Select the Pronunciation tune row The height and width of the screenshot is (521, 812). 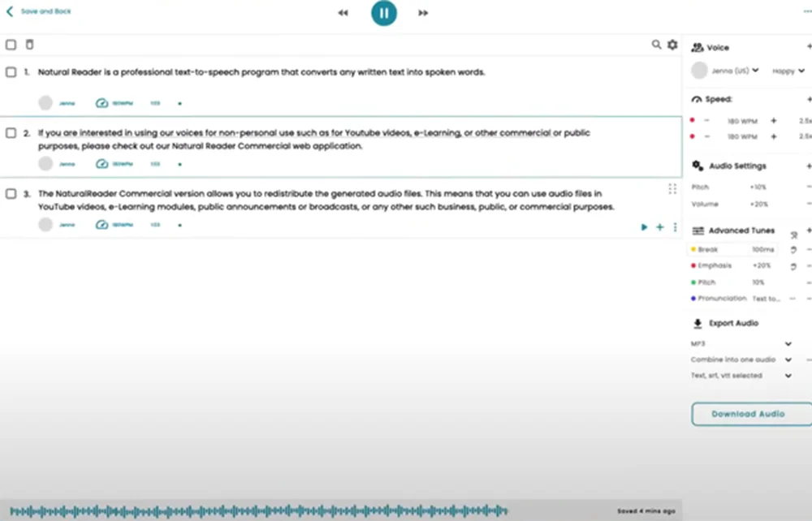click(x=736, y=299)
